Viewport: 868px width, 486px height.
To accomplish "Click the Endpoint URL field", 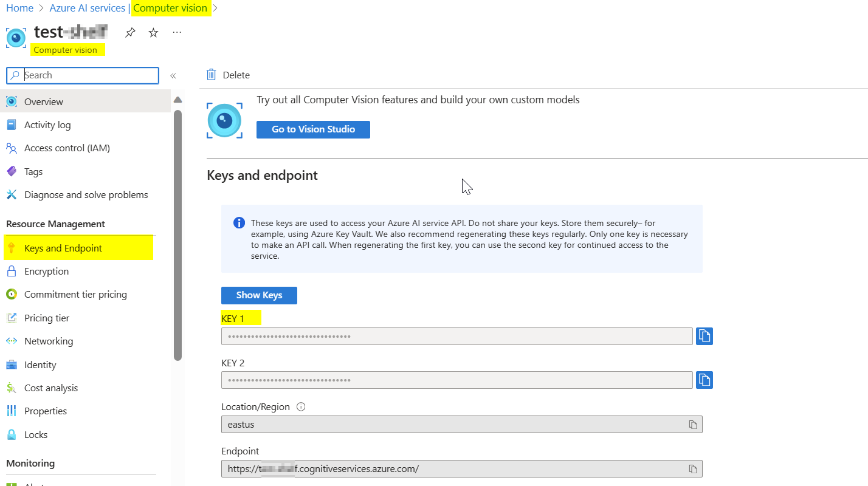I will pos(462,468).
